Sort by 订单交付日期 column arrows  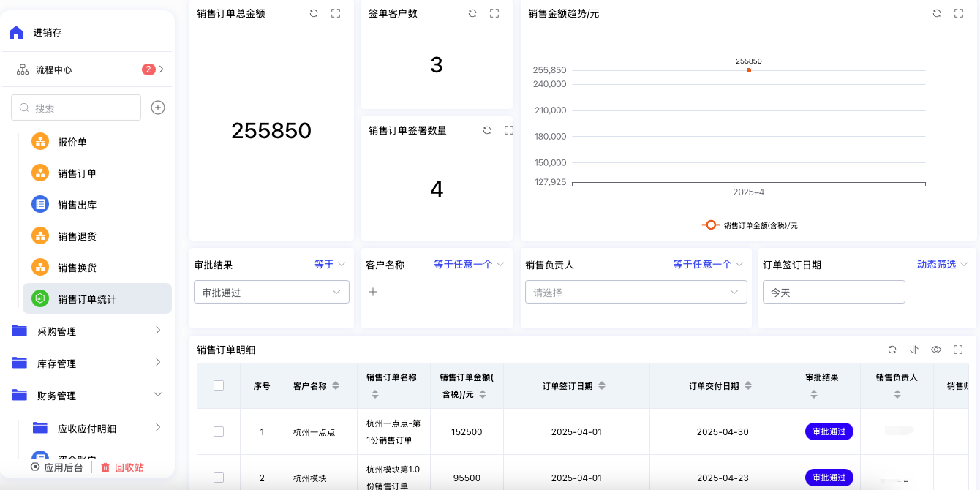click(x=748, y=385)
